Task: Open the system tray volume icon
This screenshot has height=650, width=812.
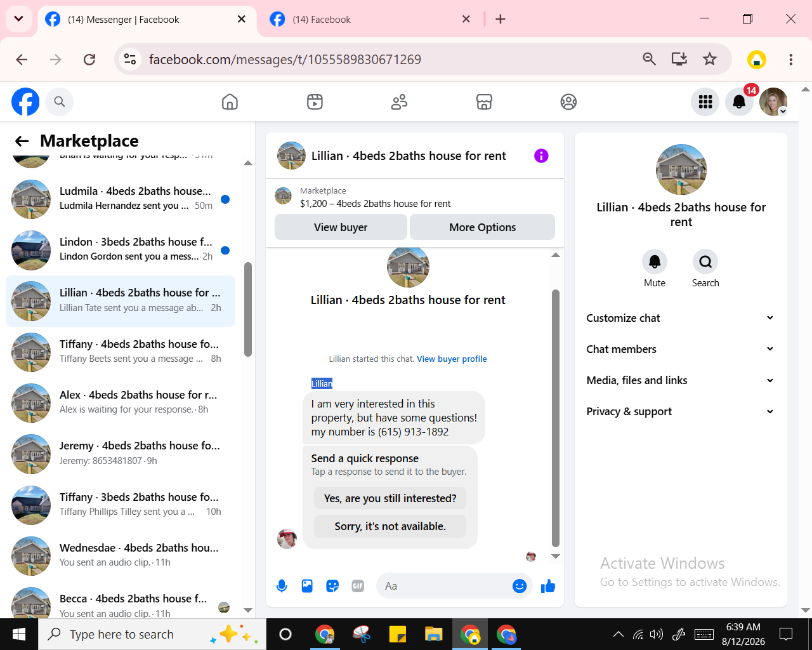Action: (657, 634)
